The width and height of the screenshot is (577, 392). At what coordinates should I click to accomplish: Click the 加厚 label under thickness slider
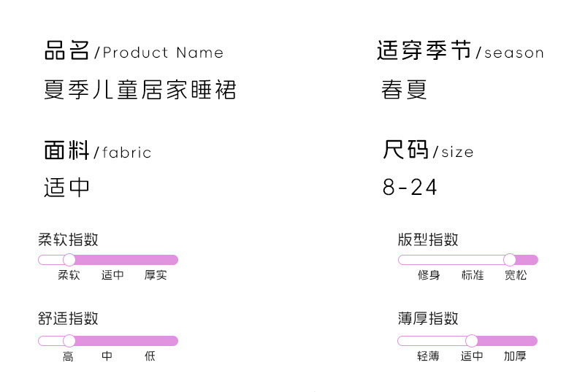(x=515, y=356)
